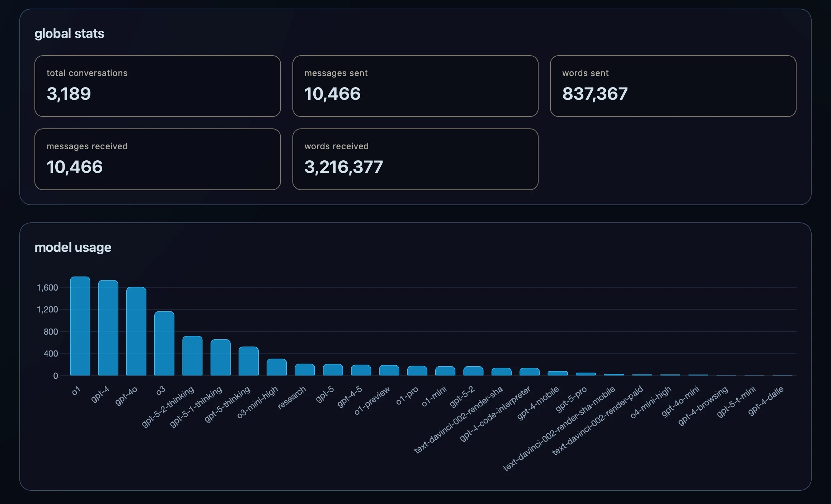The width and height of the screenshot is (831, 504).
Task: Click the gpt-4 bar in the chart
Action: point(108,328)
